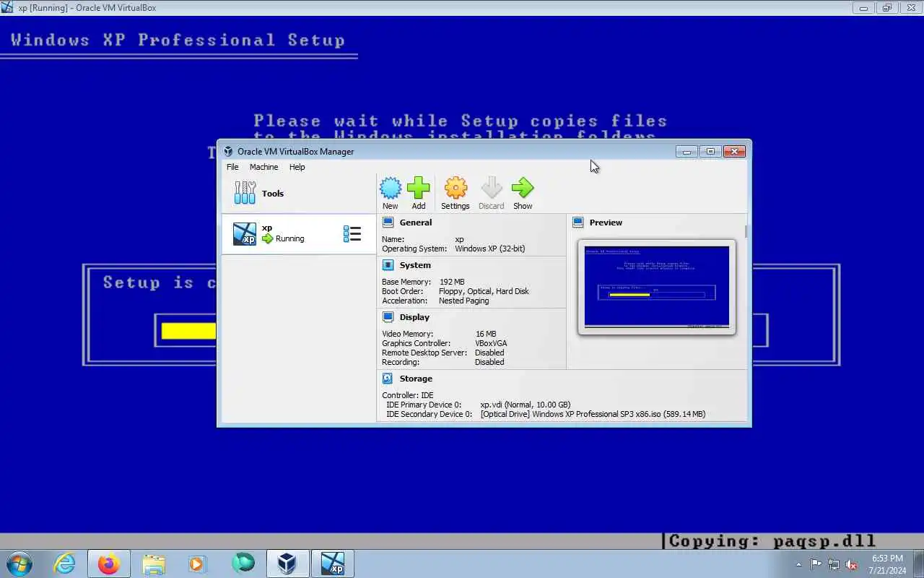Open the media player taskbar icon
924x578 pixels.
point(197,564)
